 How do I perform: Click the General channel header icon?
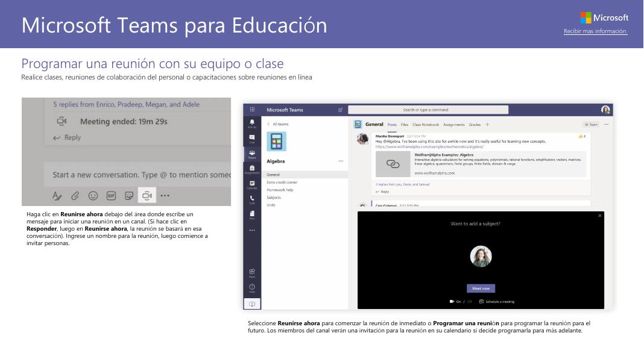coord(358,124)
